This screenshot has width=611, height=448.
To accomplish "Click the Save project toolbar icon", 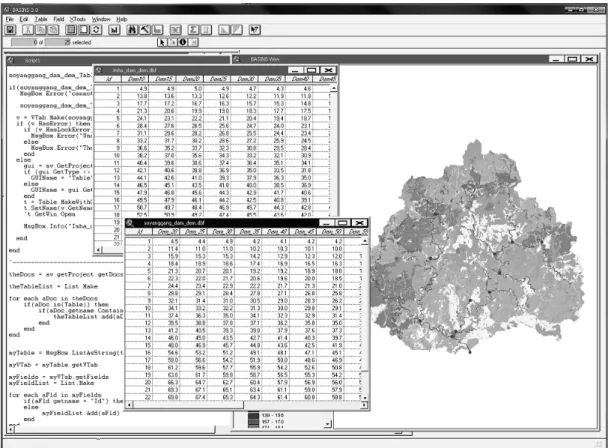I will [11, 30].
